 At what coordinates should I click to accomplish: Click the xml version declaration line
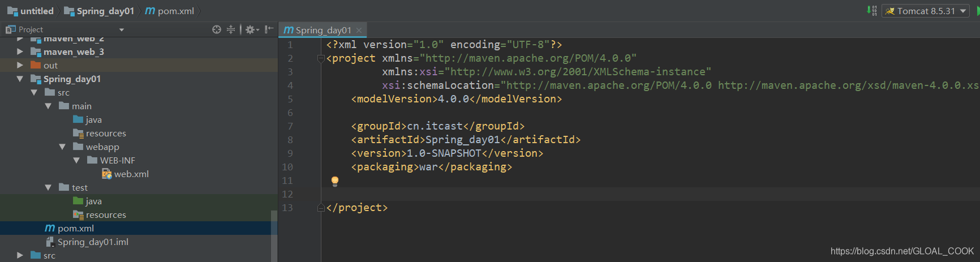444,45
